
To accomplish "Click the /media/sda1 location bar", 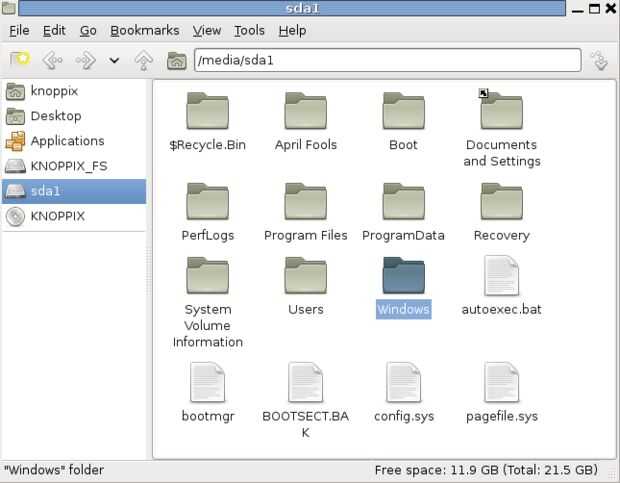I will point(388,60).
